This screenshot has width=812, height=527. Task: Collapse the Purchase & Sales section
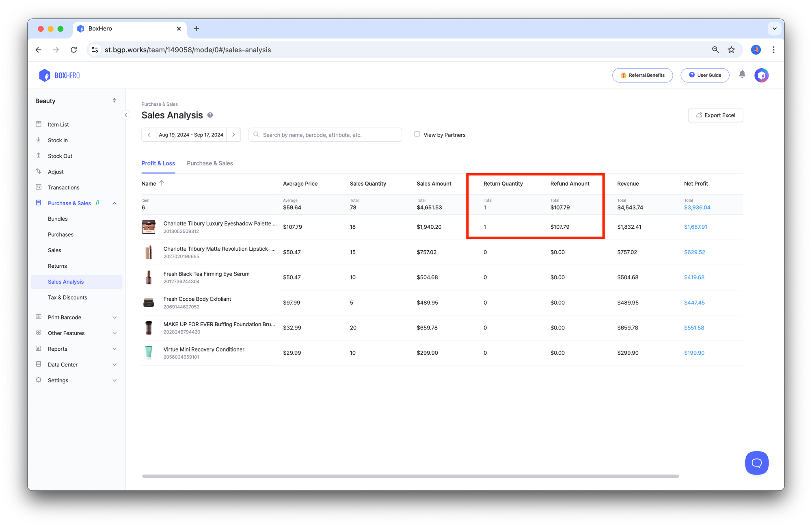pos(114,203)
